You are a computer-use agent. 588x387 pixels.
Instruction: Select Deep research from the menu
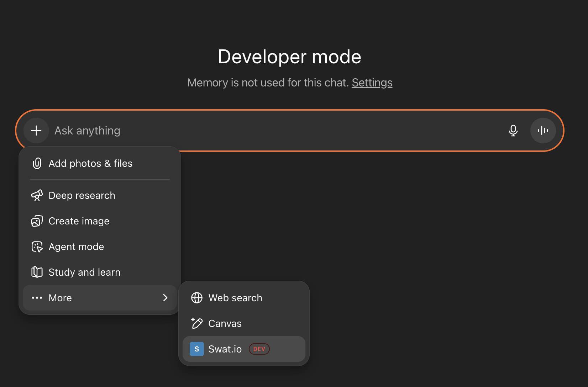(100, 195)
